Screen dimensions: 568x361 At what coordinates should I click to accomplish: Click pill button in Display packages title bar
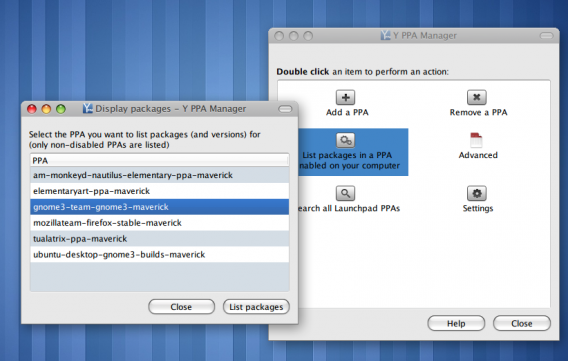285,109
